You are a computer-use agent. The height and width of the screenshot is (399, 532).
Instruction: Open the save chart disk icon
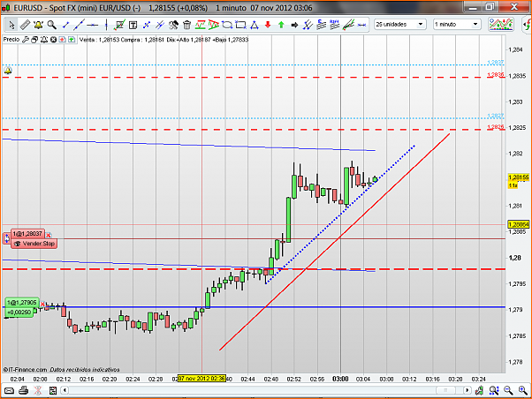pos(53,391)
